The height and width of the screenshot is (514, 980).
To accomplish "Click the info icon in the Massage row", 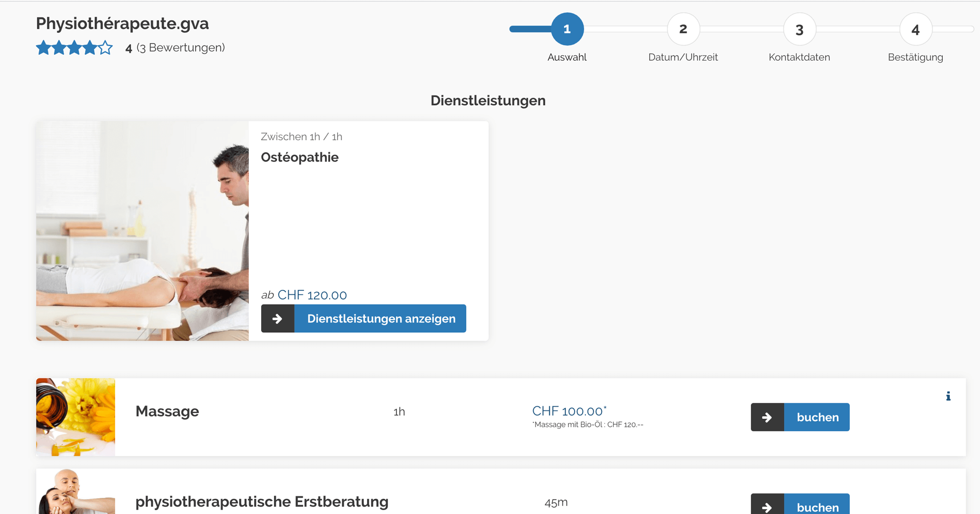I will click(x=948, y=396).
